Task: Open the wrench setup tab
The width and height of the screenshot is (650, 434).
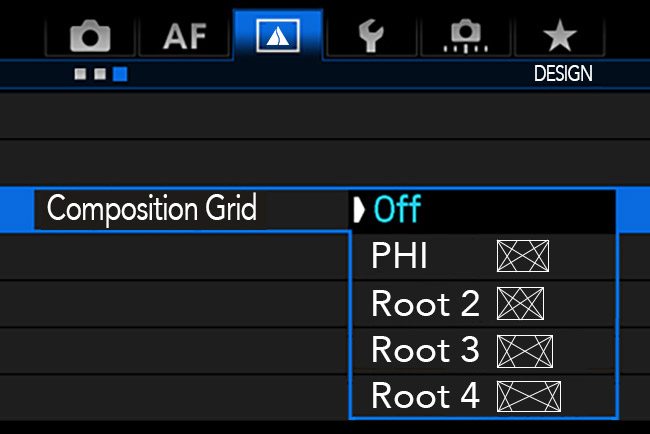Action: [x=371, y=36]
